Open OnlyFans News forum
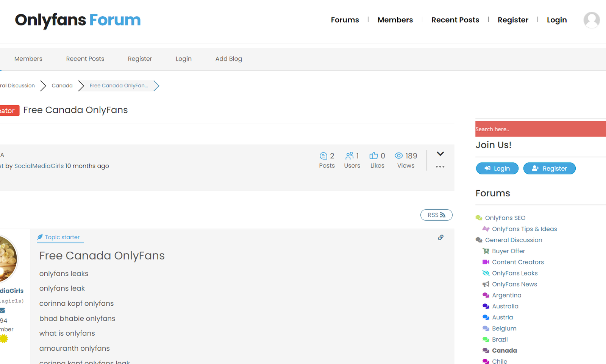 [x=514, y=284]
